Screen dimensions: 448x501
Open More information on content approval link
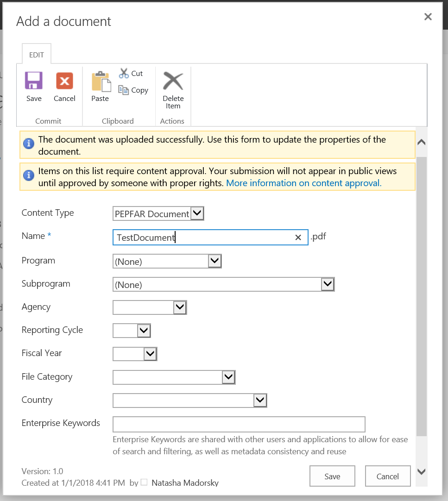304,183
